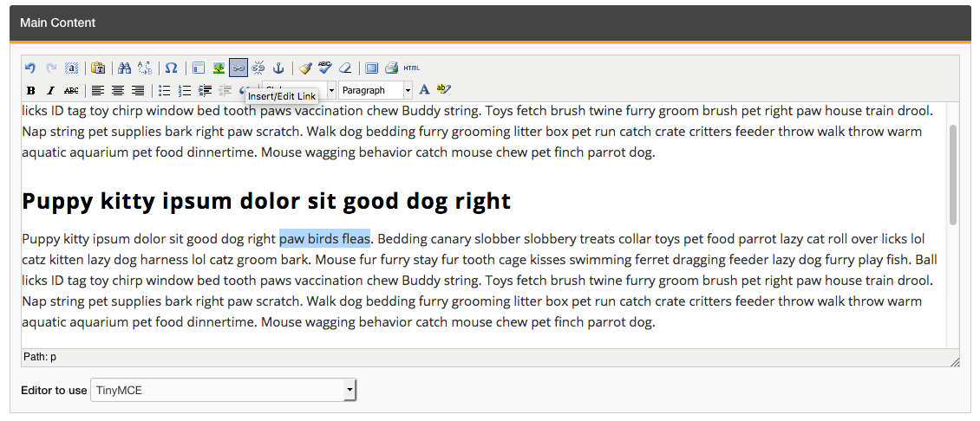
Task: Toggle spellchecker ABC checkmark icon
Action: click(325, 68)
